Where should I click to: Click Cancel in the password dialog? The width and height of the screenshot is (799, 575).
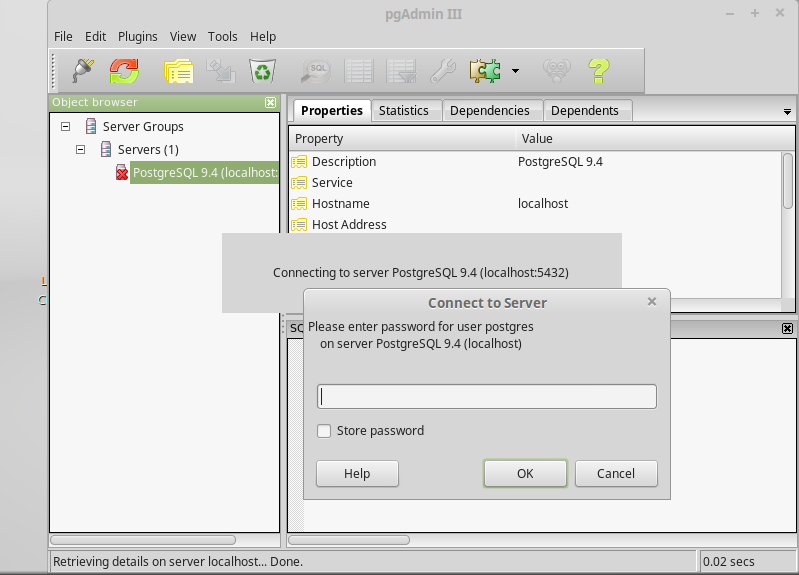[616, 474]
